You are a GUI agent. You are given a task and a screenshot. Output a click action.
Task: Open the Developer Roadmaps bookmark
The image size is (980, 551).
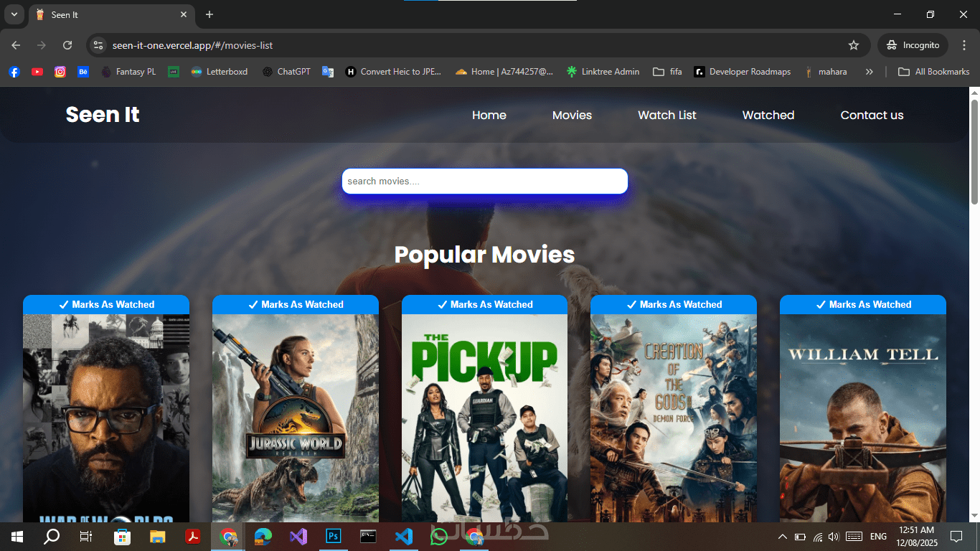[743, 72]
